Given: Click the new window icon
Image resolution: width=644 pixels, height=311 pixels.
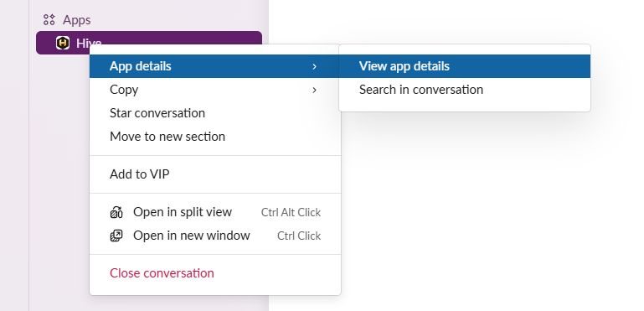Looking at the screenshot, I should click(116, 236).
